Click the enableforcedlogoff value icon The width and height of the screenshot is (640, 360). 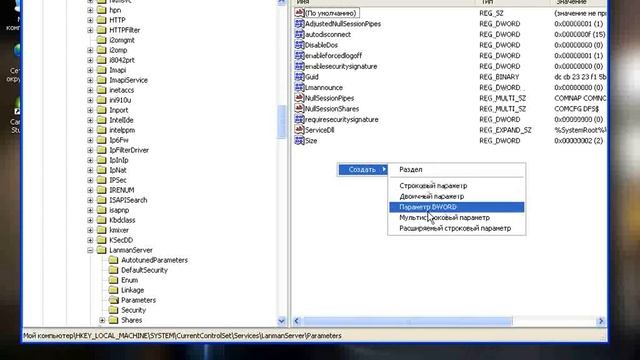300,56
